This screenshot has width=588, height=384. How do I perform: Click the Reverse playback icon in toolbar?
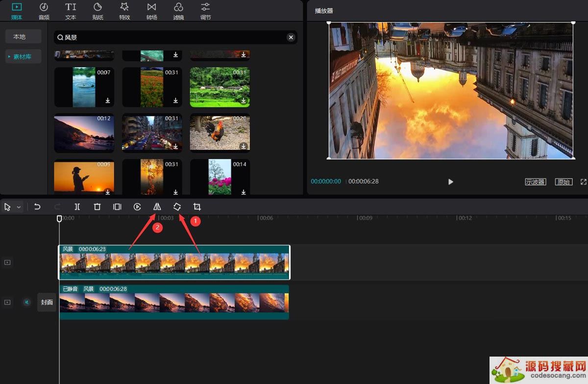click(x=137, y=207)
